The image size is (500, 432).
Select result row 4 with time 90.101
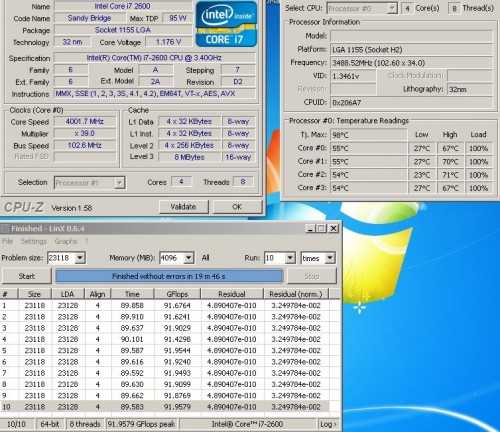(165, 339)
